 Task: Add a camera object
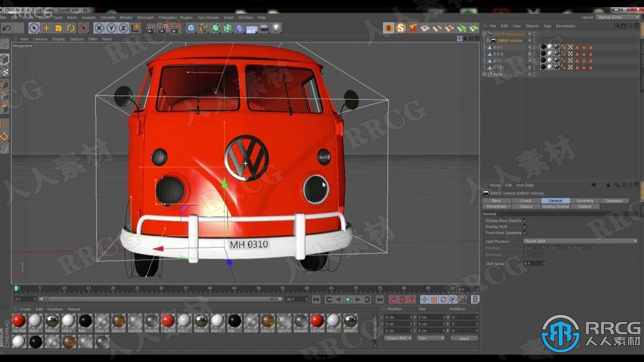pos(264,28)
